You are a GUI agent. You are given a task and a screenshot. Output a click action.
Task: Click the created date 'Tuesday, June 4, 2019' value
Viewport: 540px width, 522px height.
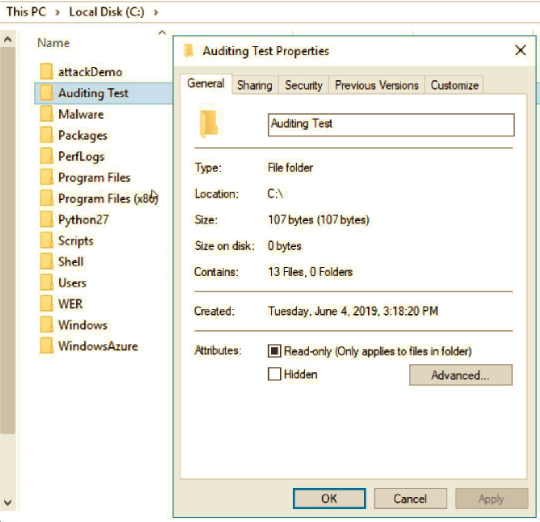[x=353, y=311]
